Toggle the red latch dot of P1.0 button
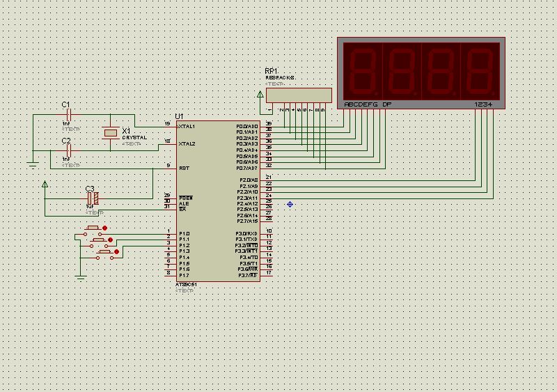The width and height of the screenshot is (557, 392). pyautogui.click(x=104, y=228)
